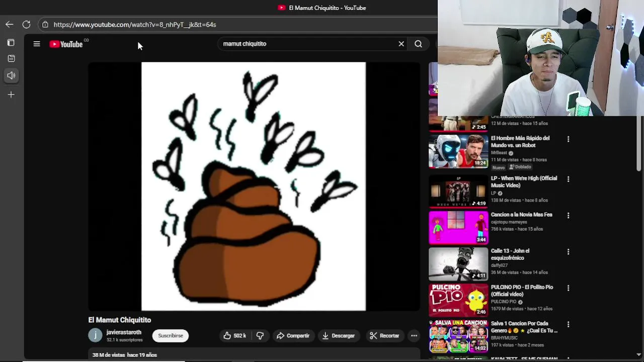This screenshot has width=644, height=362.
Task: Click the Recortar clip button
Action: coord(384,335)
